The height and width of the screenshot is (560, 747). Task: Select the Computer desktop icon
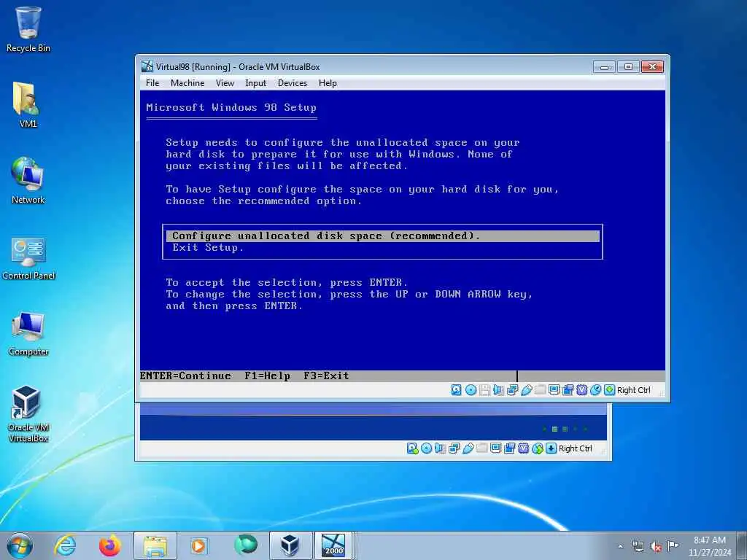(28, 334)
